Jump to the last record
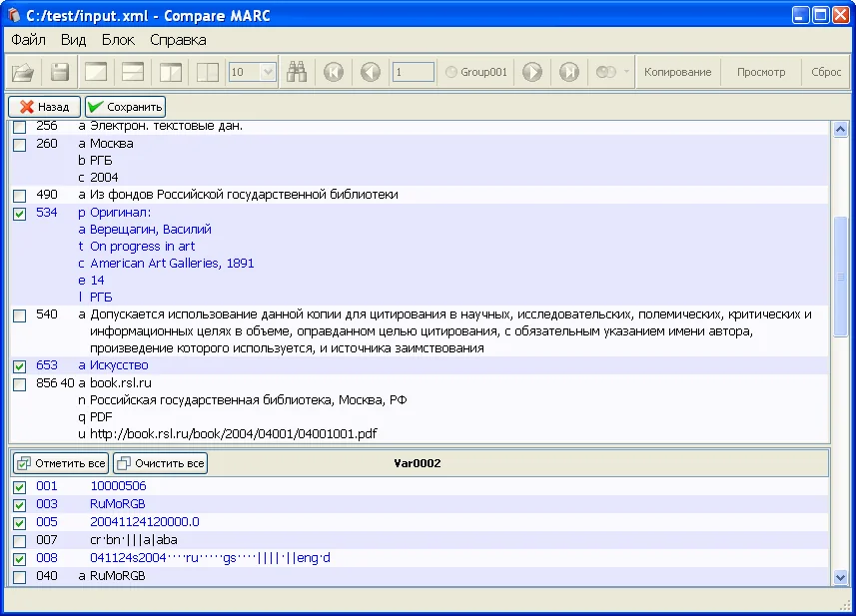Screen dimensions: 856x616 point(568,72)
